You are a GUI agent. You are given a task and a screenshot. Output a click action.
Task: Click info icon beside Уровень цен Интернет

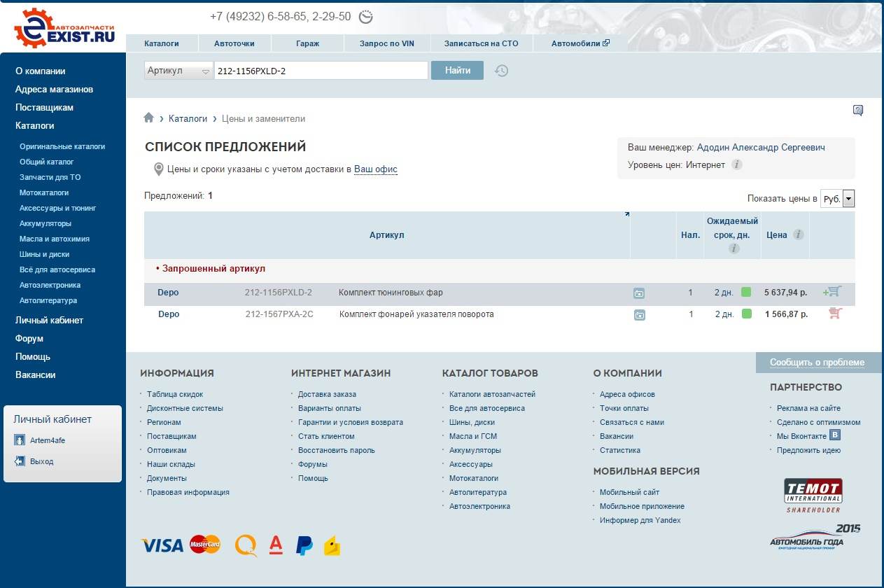point(736,165)
